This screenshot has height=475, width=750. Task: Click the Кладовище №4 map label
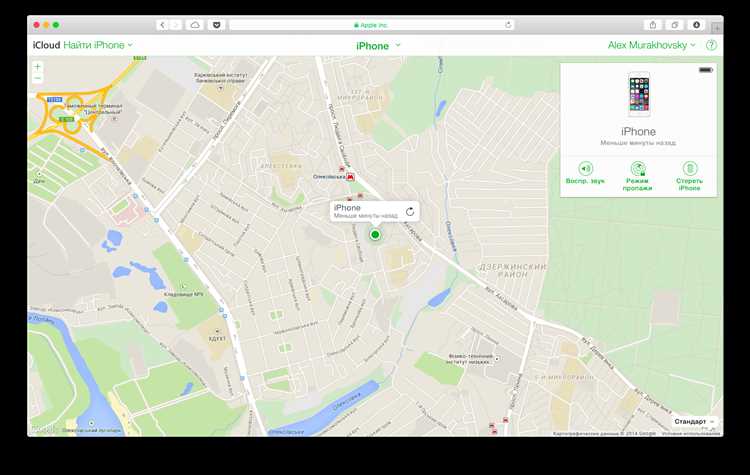click(183, 294)
